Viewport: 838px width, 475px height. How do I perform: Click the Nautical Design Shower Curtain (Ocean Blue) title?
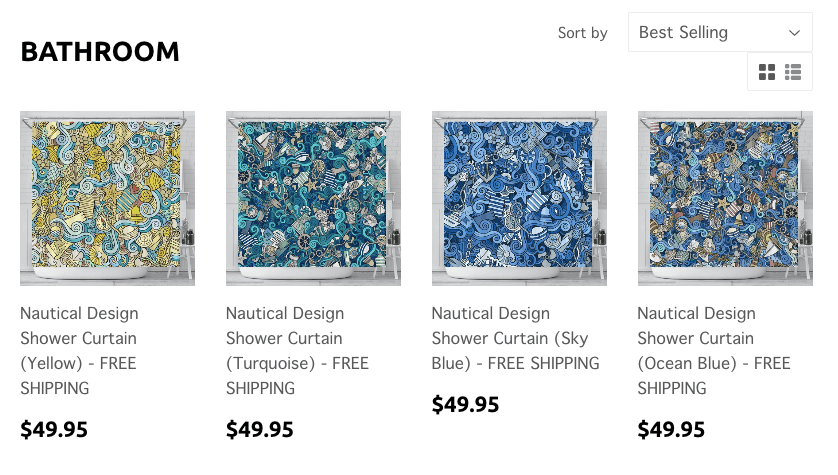point(713,351)
